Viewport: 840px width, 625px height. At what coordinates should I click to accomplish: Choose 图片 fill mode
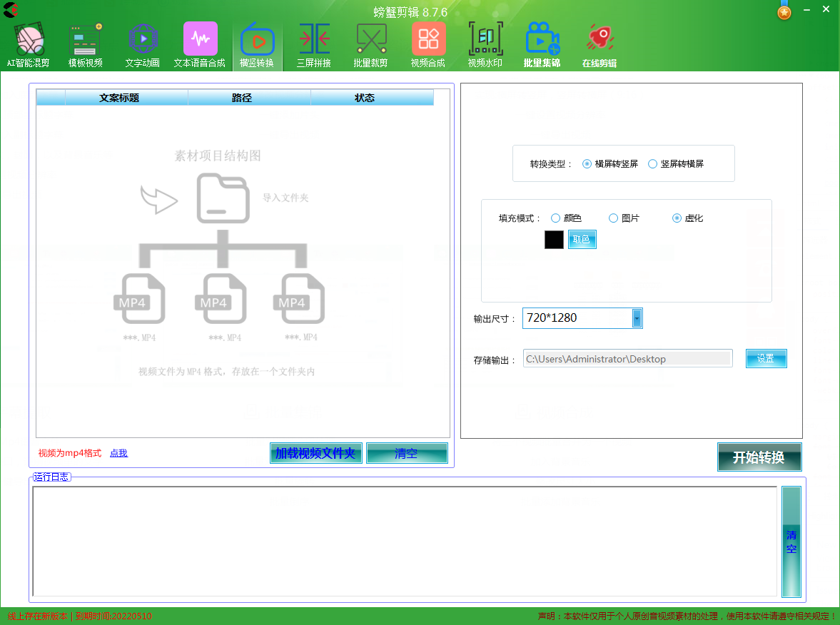pos(613,218)
